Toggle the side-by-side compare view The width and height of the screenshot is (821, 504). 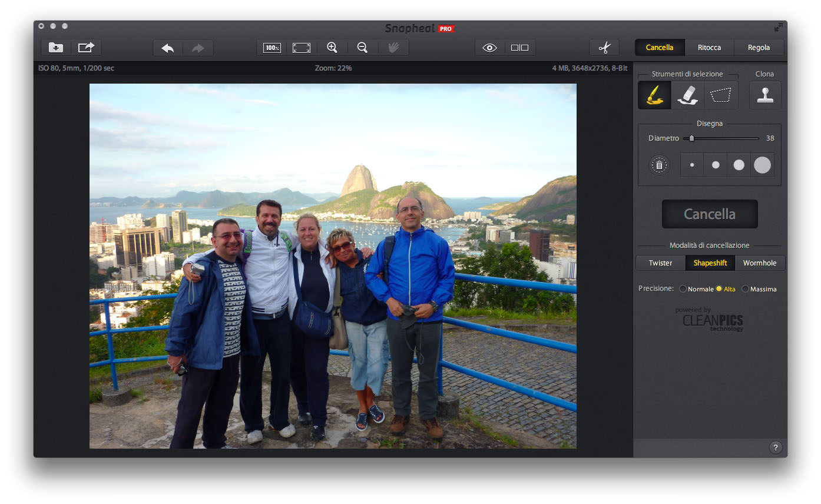pyautogui.click(x=520, y=48)
